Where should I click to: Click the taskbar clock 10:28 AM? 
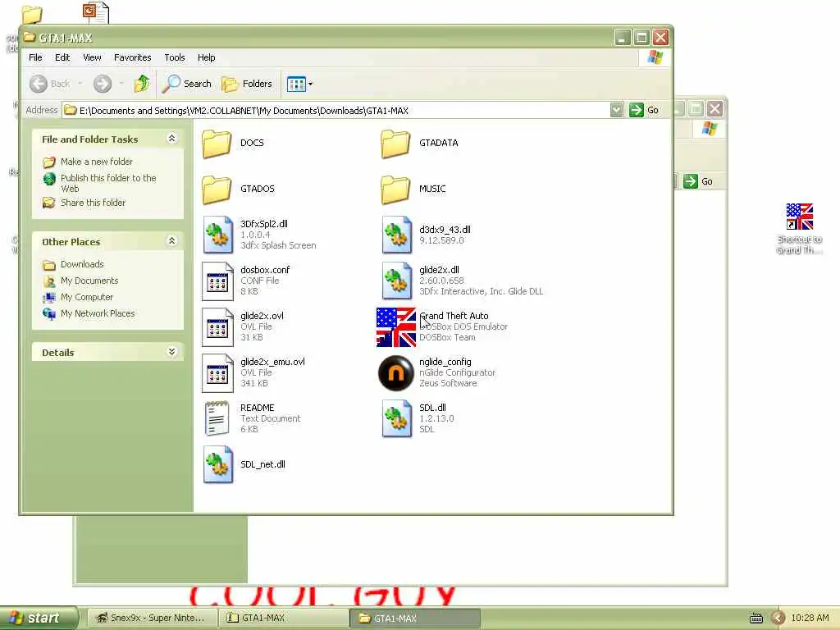click(810, 619)
